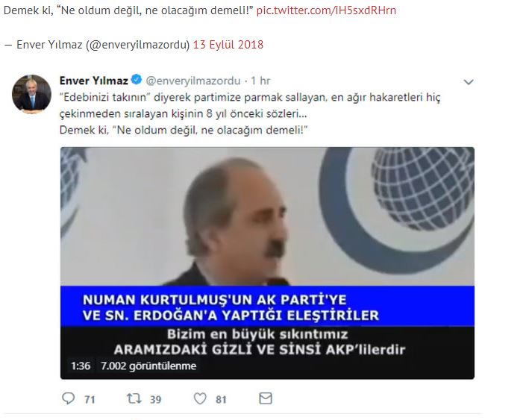
Task: Click the blue verified badge next to Enver Yılmaz
Action: click(137, 80)
